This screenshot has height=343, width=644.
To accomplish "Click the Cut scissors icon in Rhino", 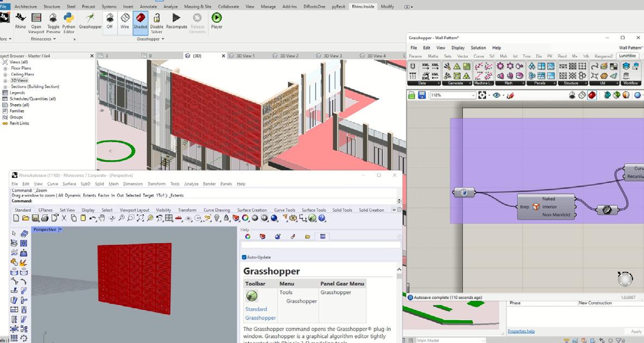I will [64, 218].
